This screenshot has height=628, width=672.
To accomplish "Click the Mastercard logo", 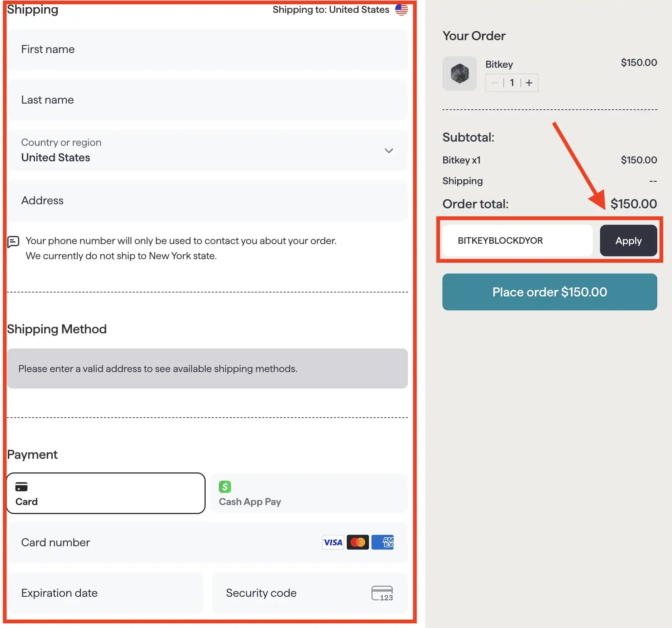I will pyautogui.click(x=358, y=542).
